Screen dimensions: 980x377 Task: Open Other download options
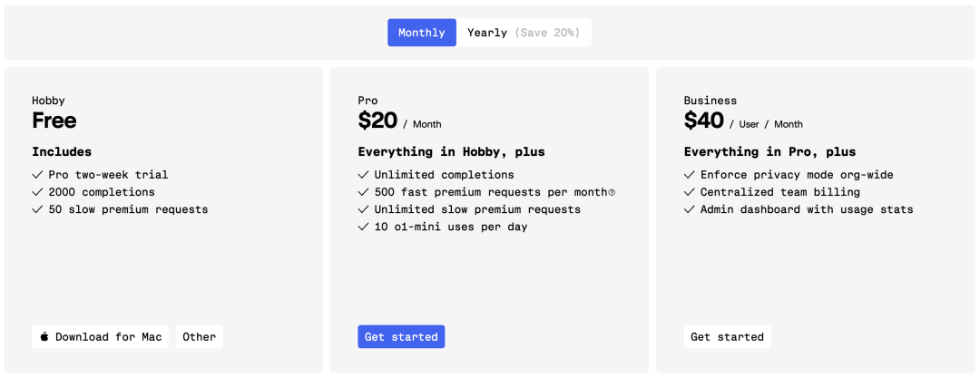tap(199, 337)
